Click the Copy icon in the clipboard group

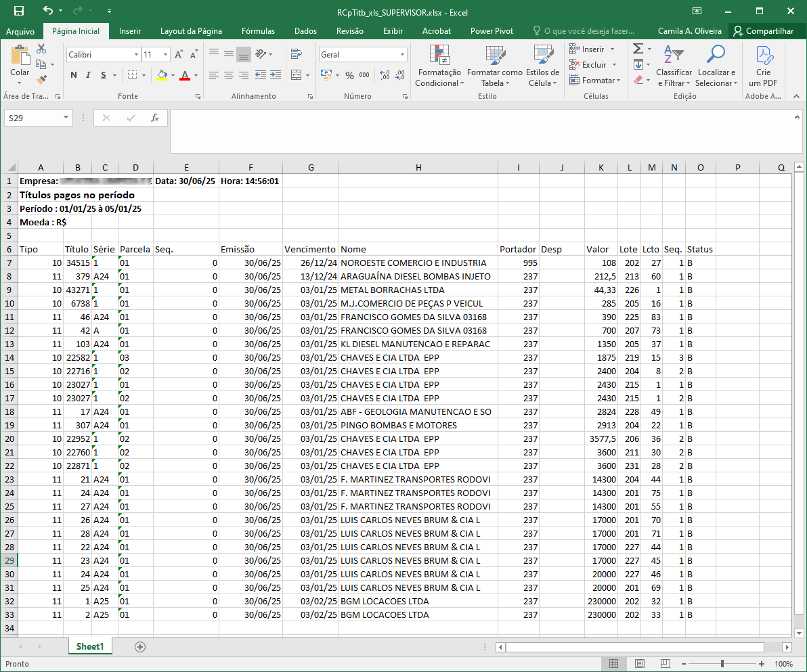point(41,64)
